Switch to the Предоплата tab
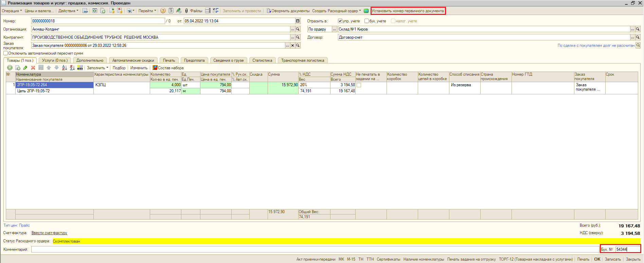This screenshot has height=263, width=644. (x=194, y=60)
